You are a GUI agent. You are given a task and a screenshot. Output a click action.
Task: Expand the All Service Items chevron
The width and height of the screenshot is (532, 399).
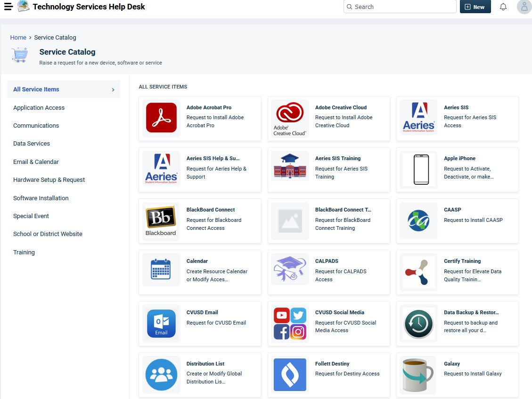113,90
